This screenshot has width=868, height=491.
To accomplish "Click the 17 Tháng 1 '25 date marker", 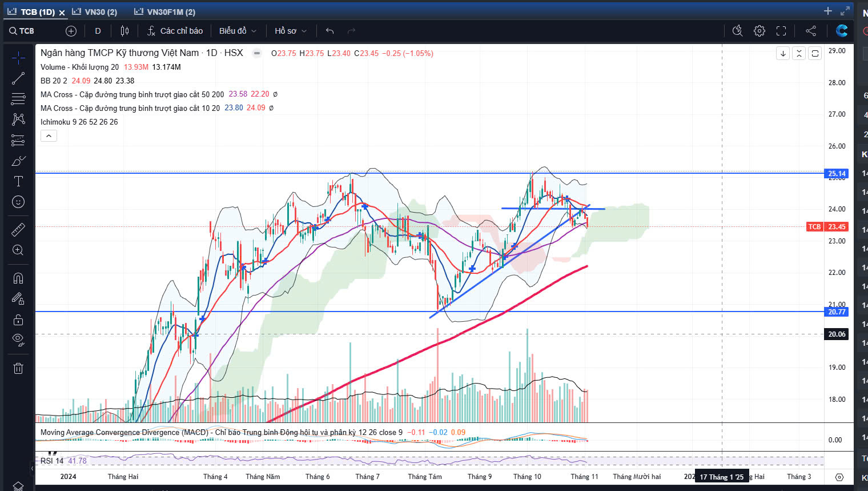I will pos(721,477).
